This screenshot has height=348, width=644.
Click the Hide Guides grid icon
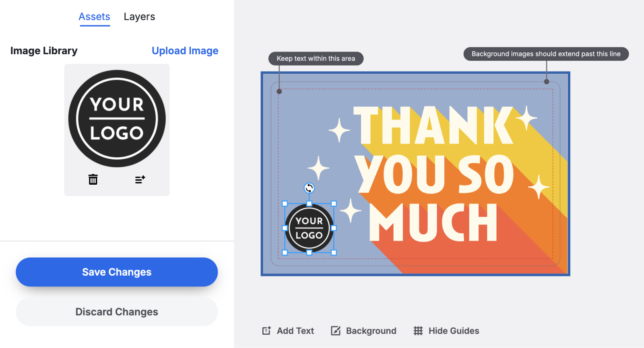pyautogui.click(x=418, y=330)
